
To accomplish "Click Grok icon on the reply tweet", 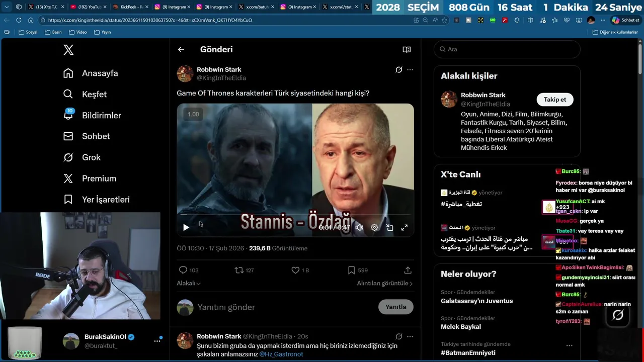I will [x=398, y=336].
